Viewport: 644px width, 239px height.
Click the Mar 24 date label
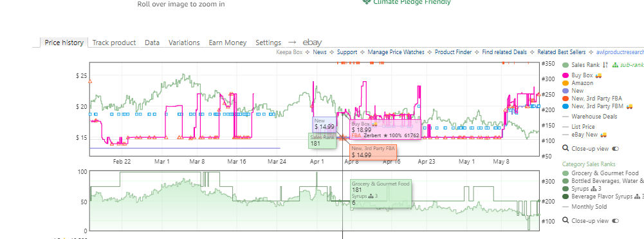(277, 162)
